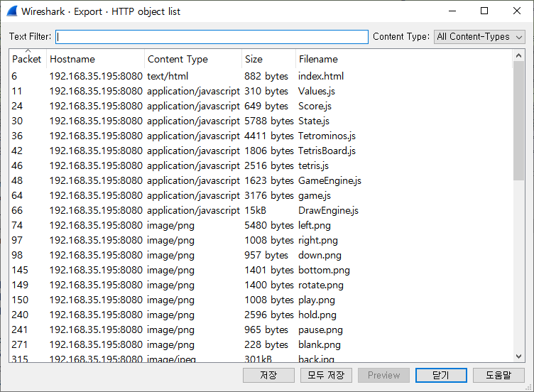Select the rotate.png row

coord(261,285)
